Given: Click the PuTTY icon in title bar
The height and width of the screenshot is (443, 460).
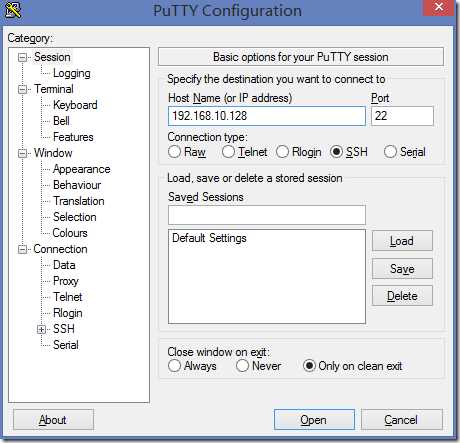Looking at the screenshot, I should (13, 10).
